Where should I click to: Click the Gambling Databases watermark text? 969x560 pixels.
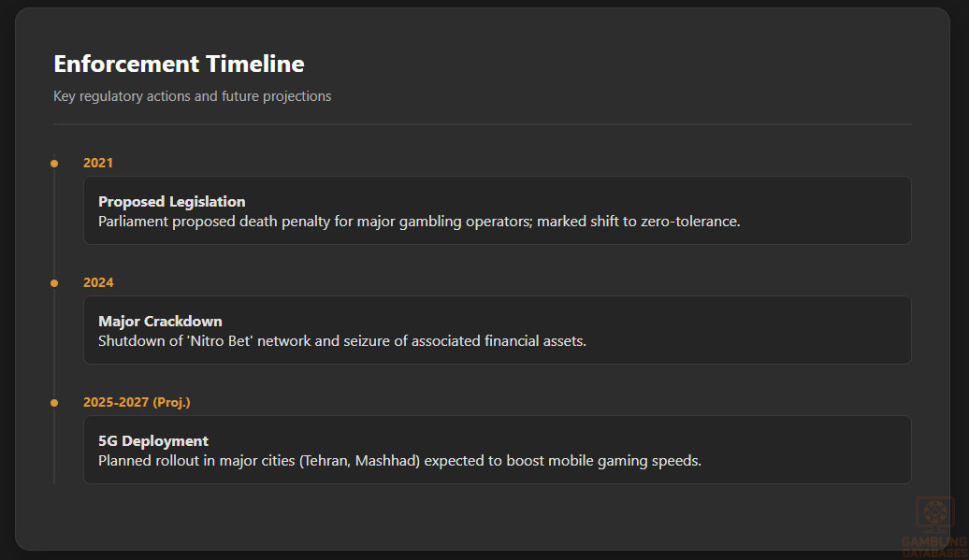(934, 544)
